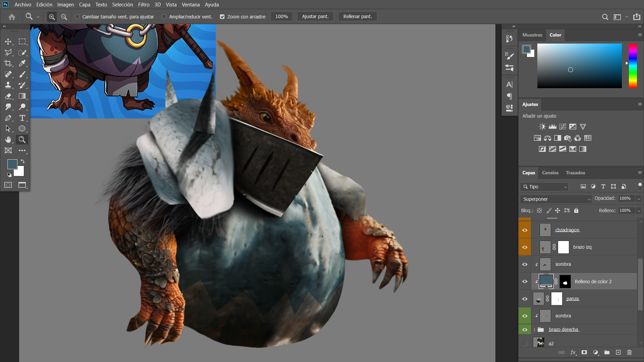The height and width of the screenshot is (362, 644).
Task: Add a Hue/Saturation adjustment
Action: coord(537,138)
